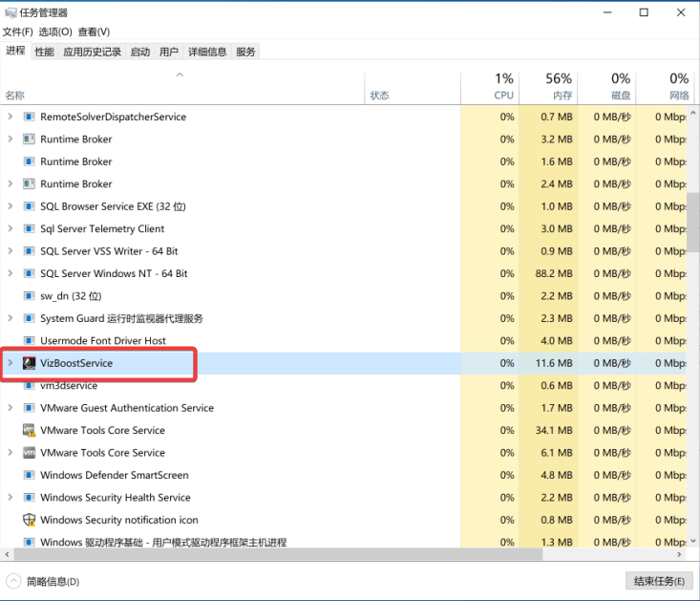Select the sw_dn (32 位) process name

[x=71, y=295]
